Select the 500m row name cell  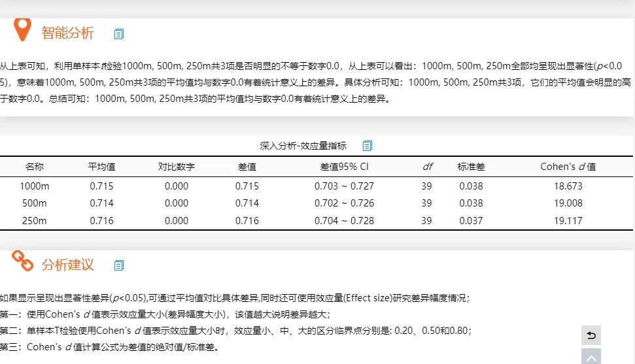coord(35,203)
